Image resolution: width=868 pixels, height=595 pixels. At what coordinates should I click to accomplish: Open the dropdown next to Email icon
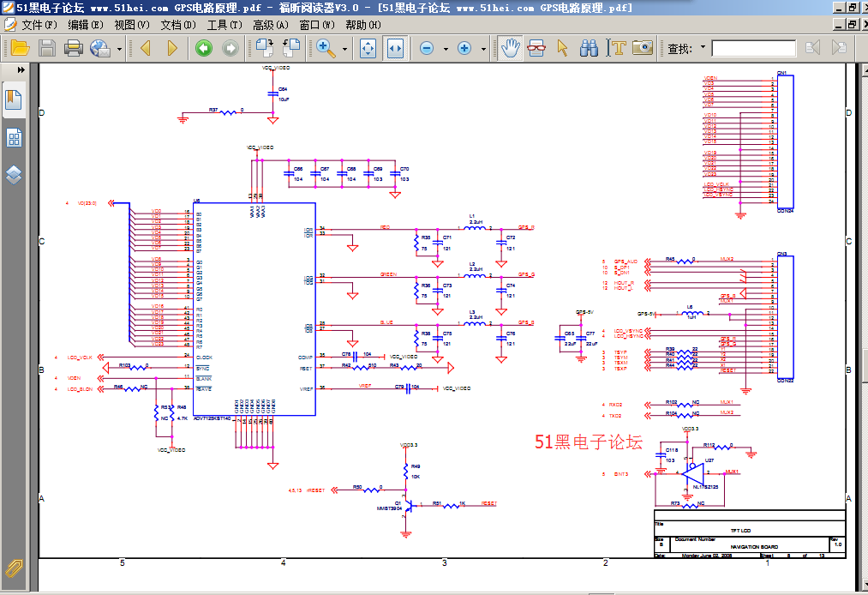tap(120, 49)
